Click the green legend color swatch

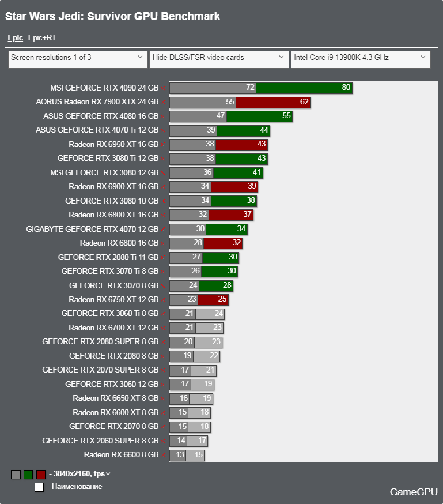tap(28, 475)
